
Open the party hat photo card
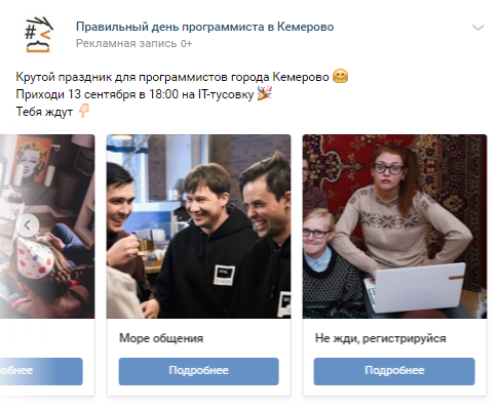click(47, 226)
